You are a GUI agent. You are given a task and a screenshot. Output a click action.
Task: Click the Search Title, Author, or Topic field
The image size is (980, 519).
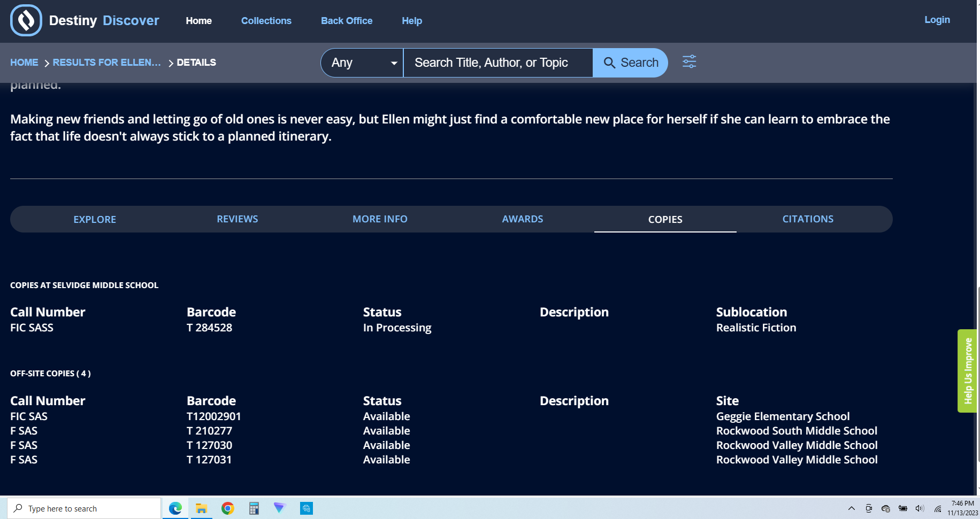point(498,63)
